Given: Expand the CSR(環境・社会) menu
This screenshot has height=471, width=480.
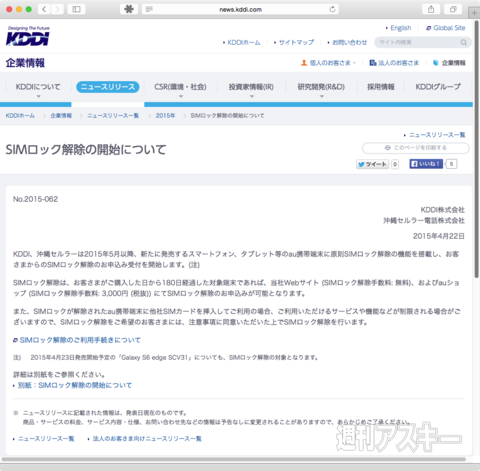Looking at the screenshot, I should tap(180, 87).
